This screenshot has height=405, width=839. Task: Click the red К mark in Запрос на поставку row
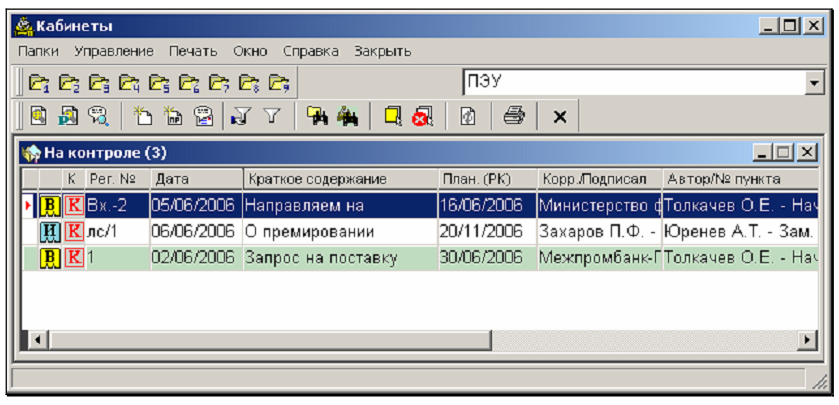[74, 258]
